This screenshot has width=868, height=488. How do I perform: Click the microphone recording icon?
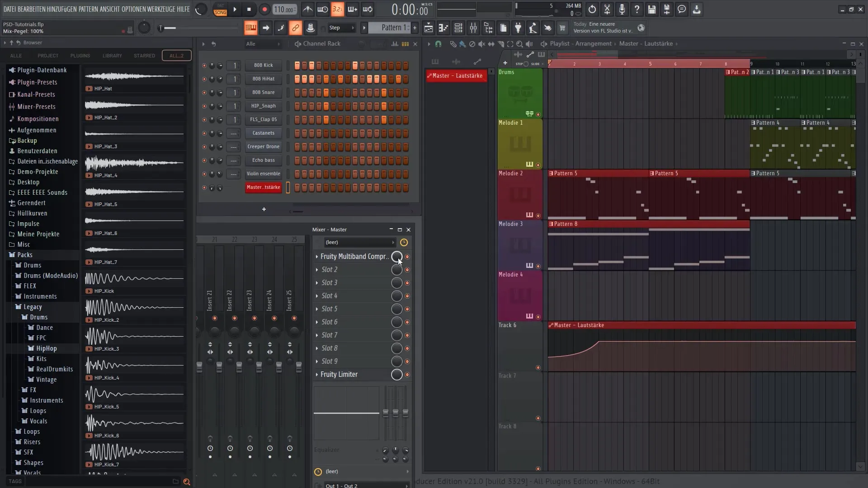[x=622, y=9]
